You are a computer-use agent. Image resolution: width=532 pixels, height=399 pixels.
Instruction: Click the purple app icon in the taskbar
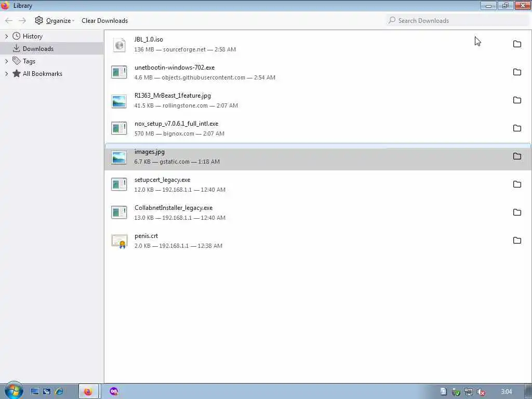click(x=114, y=392)
